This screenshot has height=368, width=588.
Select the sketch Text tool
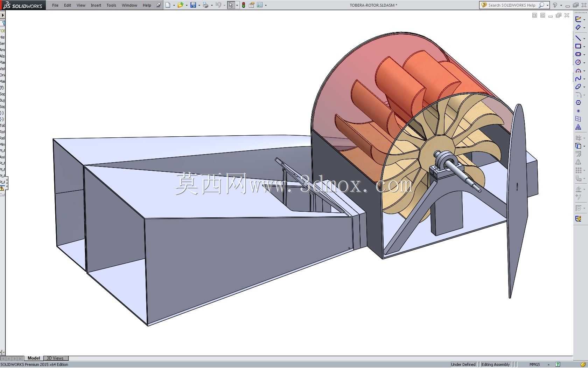pos(578,127)
